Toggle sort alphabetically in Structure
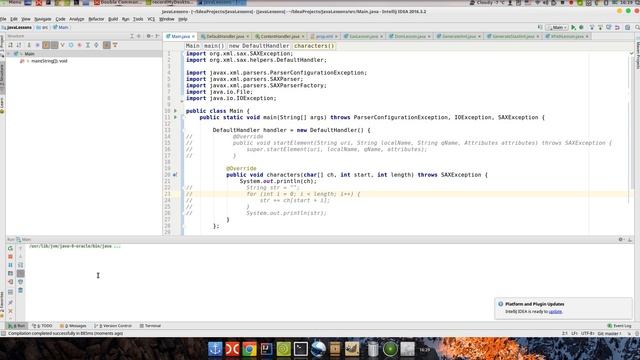Viewport: 640px width, 360px height. tap(19, 45)
